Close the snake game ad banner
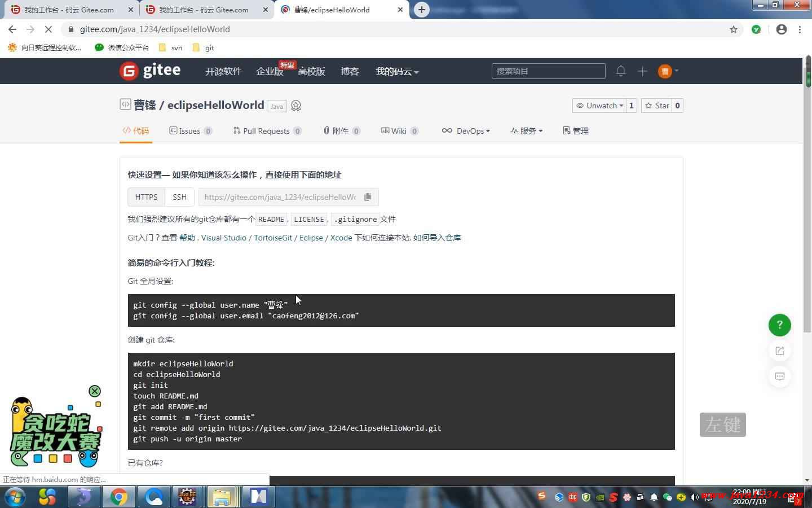 [95, 391]
